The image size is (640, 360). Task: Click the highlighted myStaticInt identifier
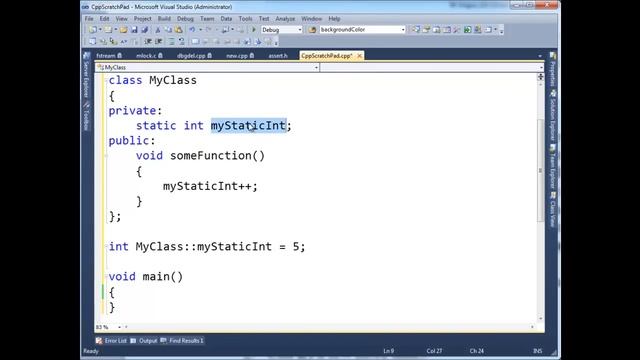[248, 126]
